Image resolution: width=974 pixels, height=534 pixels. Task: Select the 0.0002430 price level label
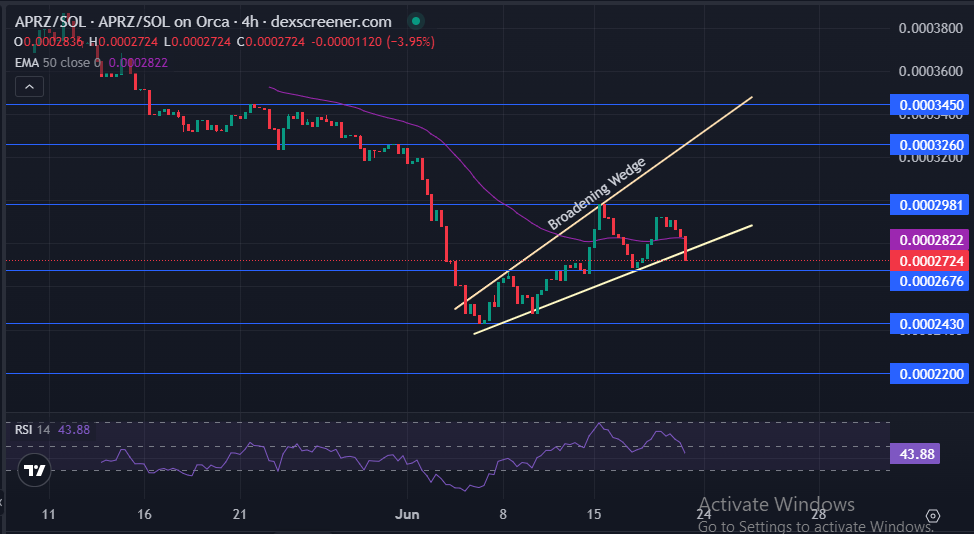tap(929, 324)
